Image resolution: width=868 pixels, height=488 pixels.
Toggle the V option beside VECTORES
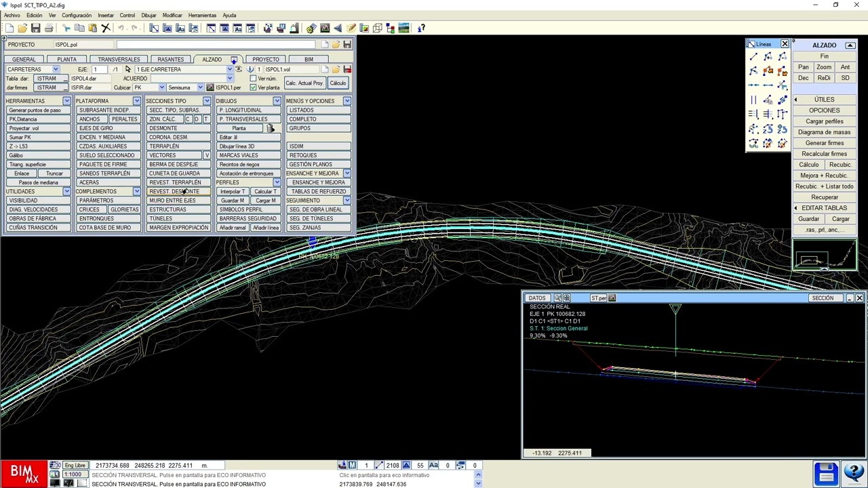click(207, 155)
